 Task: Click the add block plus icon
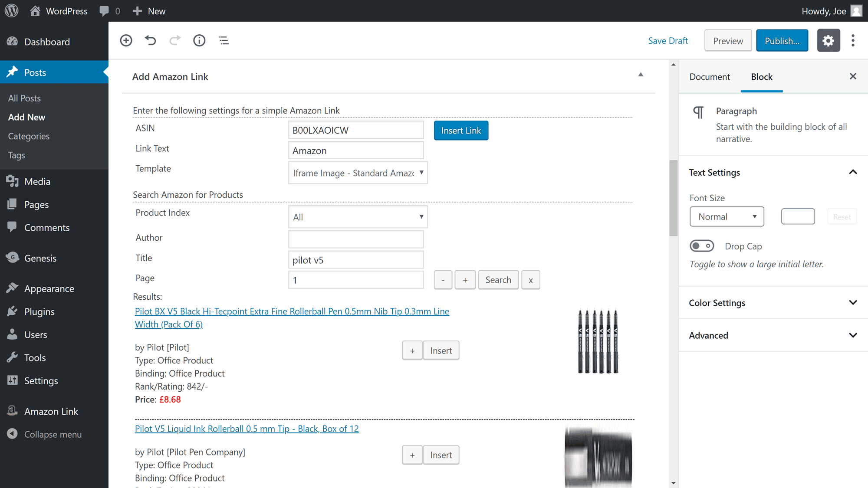(x=126, y=40)
